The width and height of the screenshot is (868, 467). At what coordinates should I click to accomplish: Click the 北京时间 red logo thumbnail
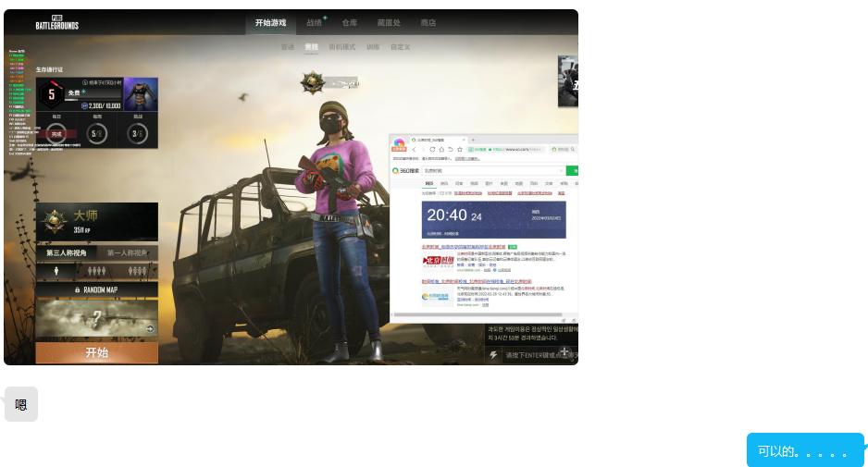coord(438,261)
